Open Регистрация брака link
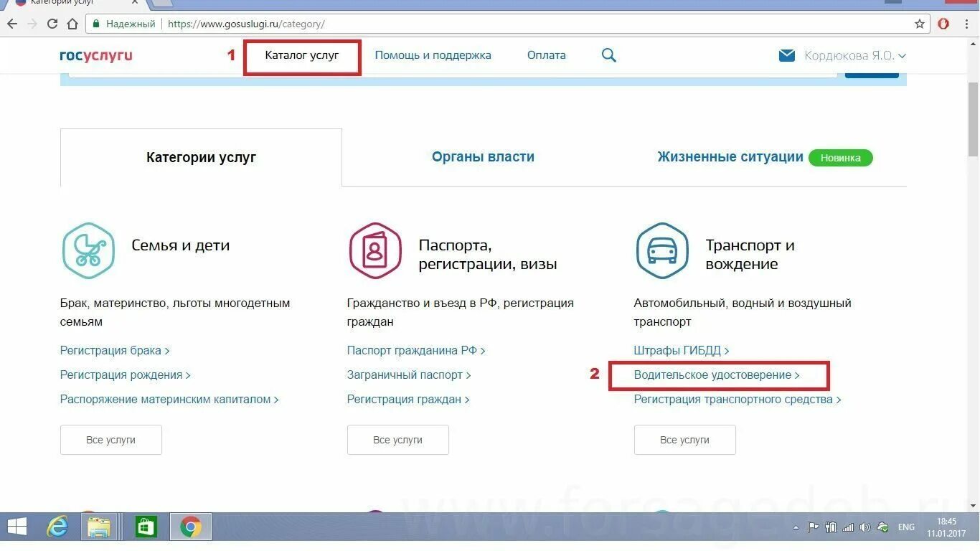The width and height of the screenshot is (980, 551). [x=115, y=351]
